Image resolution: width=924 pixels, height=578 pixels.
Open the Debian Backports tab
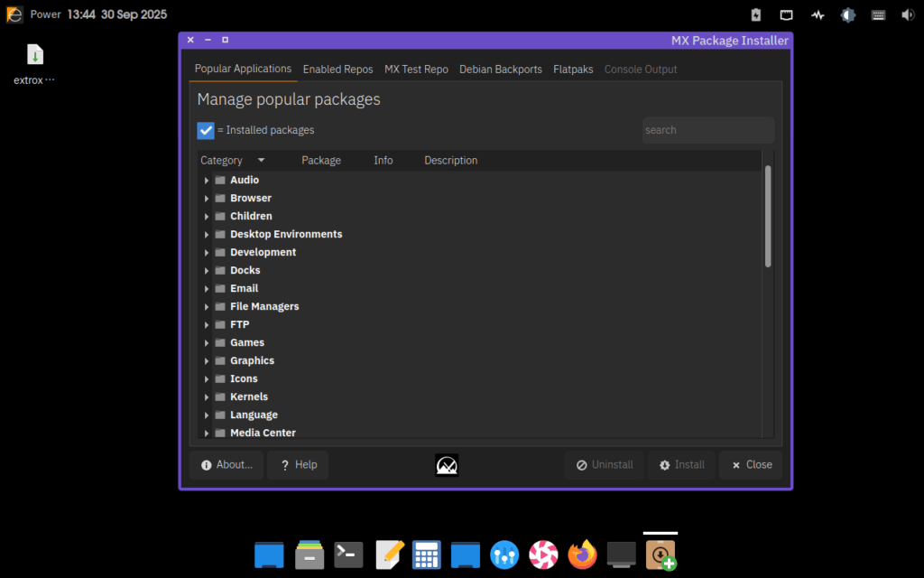coord(501,70)
